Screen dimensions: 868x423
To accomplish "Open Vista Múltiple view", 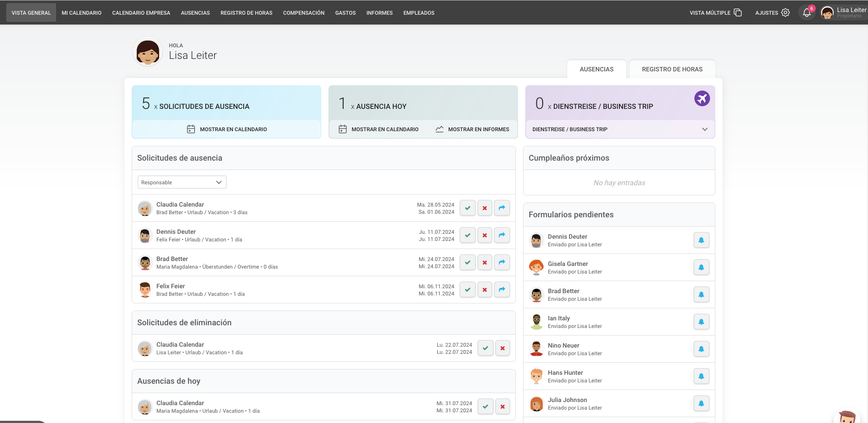I will point(715,12).
